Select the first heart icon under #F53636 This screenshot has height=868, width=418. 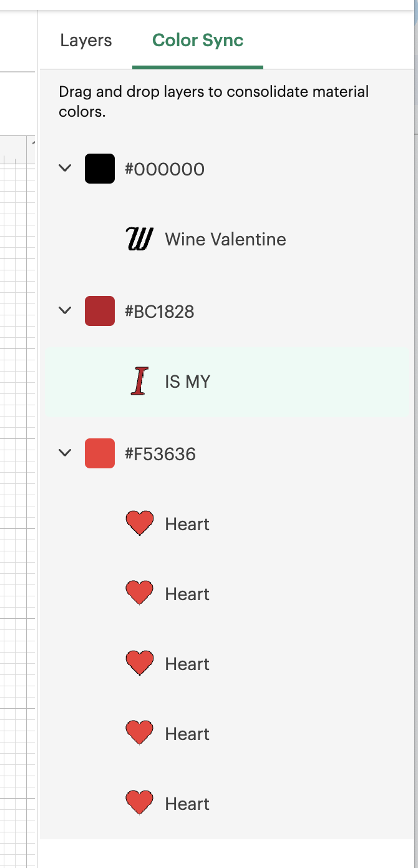tap(140, 523)
